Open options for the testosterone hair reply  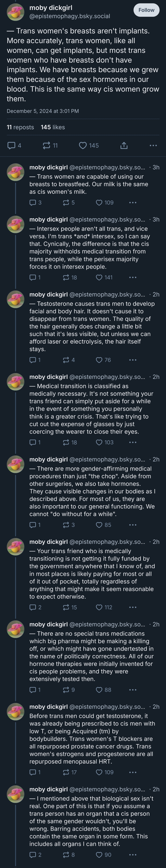(x=133, y=360)
